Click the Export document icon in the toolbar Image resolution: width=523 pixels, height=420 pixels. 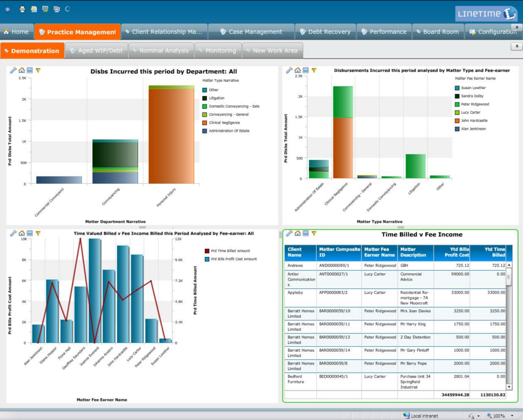[x=34, y=9]
